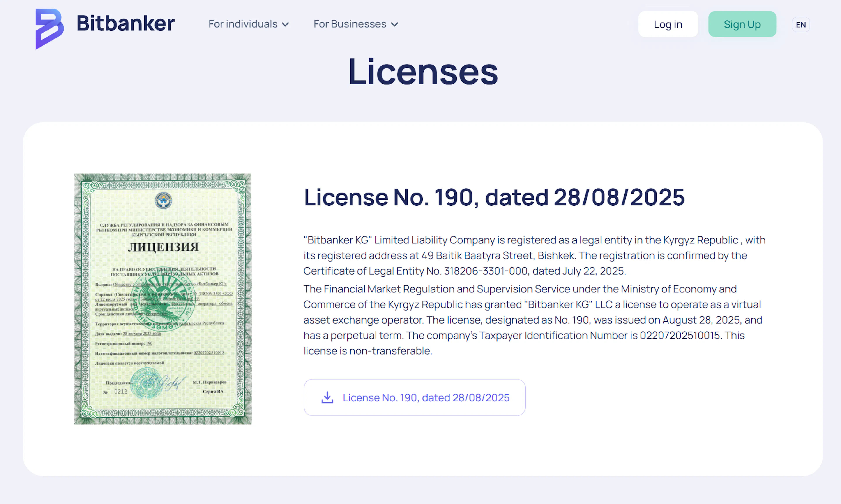Expand the For individuals chevron
The image size is (841, 504).
tap(285, 24)
